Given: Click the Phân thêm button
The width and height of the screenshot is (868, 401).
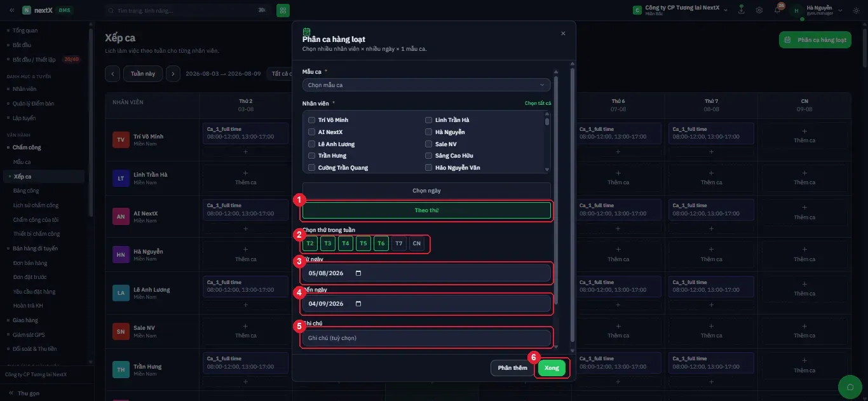Looking at the screenshot, I should (x=512, y=368).
